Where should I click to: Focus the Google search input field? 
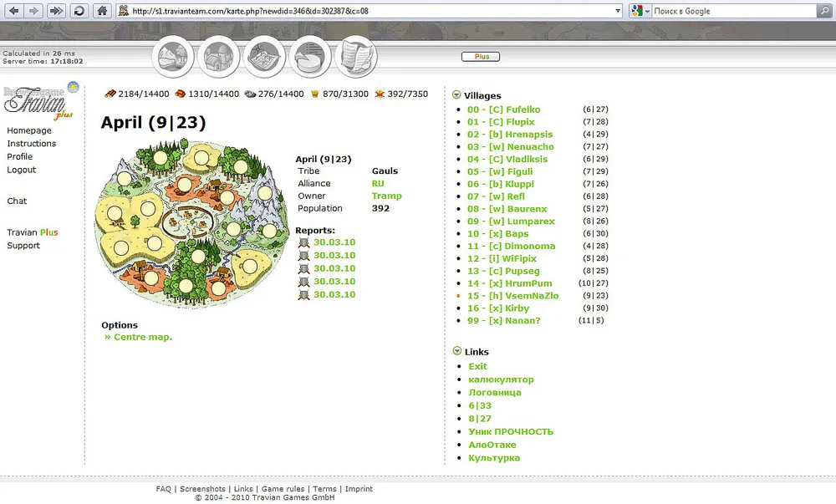click(x=734, y=11)
